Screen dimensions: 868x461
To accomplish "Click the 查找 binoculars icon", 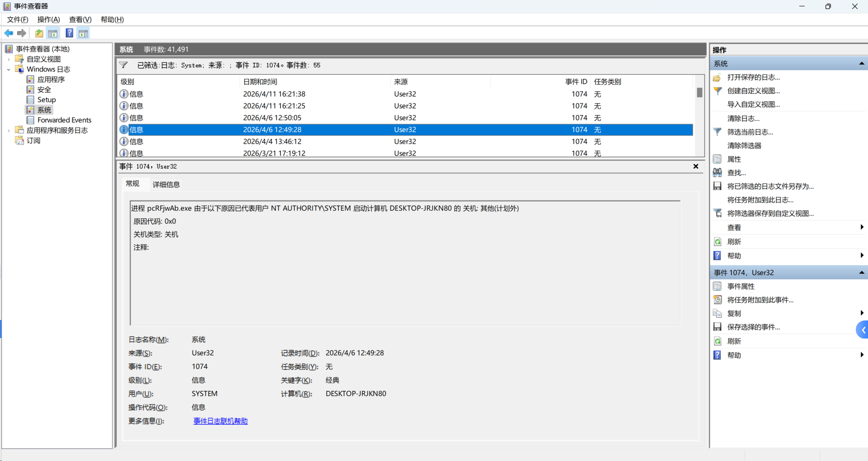I will [x=717, y=173].
